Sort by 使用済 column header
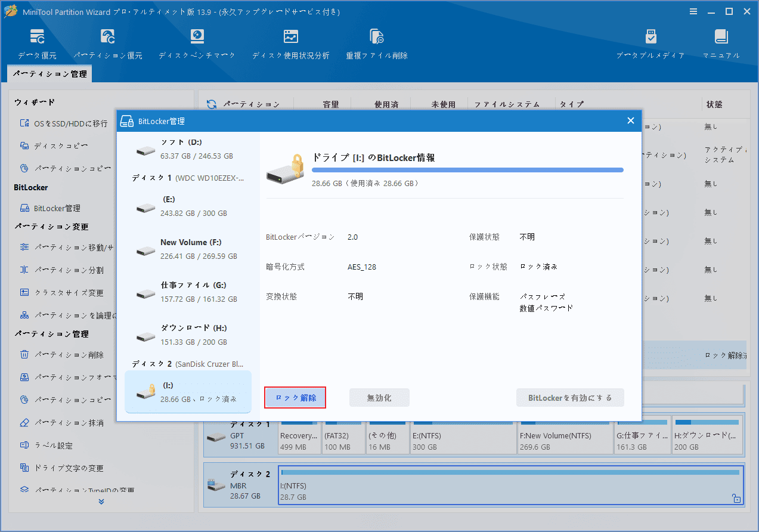Viewport: 759px width, 532px height. click(386, 104)
